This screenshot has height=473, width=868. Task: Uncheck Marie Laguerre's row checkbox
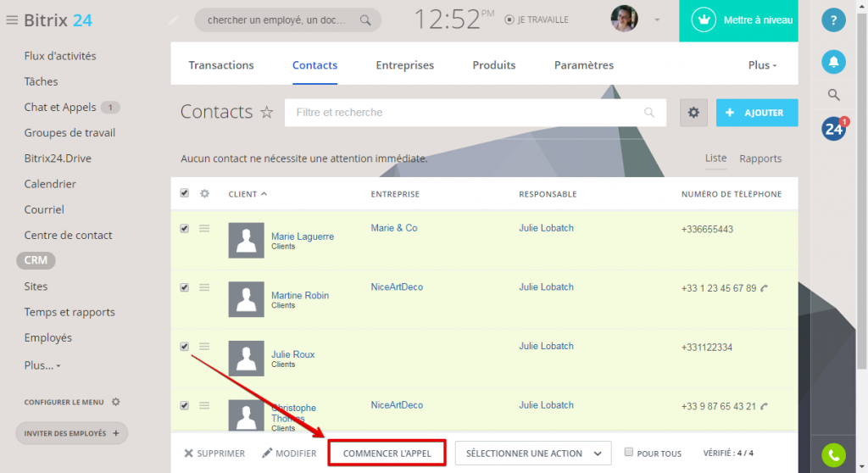point(184,228)
